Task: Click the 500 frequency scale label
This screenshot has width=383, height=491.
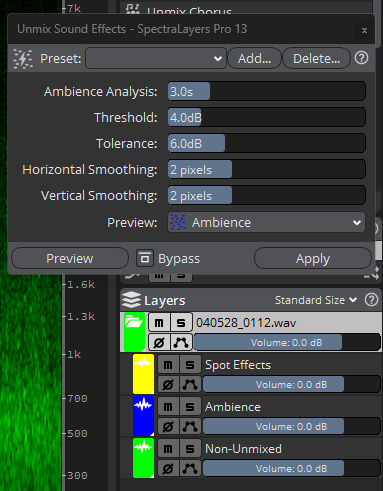Action: [77, 433]
